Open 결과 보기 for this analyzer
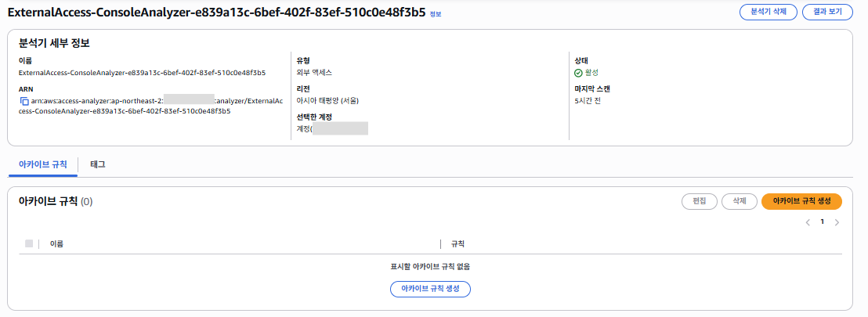The image size is (868, 317). pyautogui.click(x=827, y=13)
